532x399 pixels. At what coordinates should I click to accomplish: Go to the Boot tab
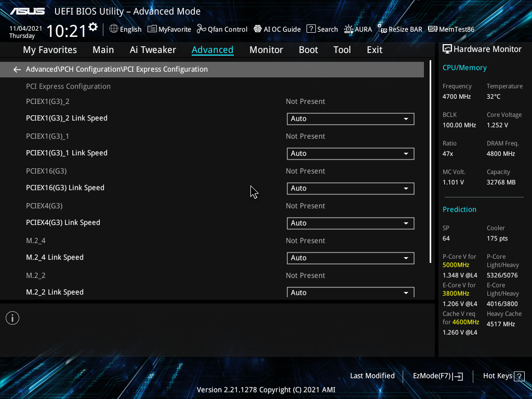308,50
